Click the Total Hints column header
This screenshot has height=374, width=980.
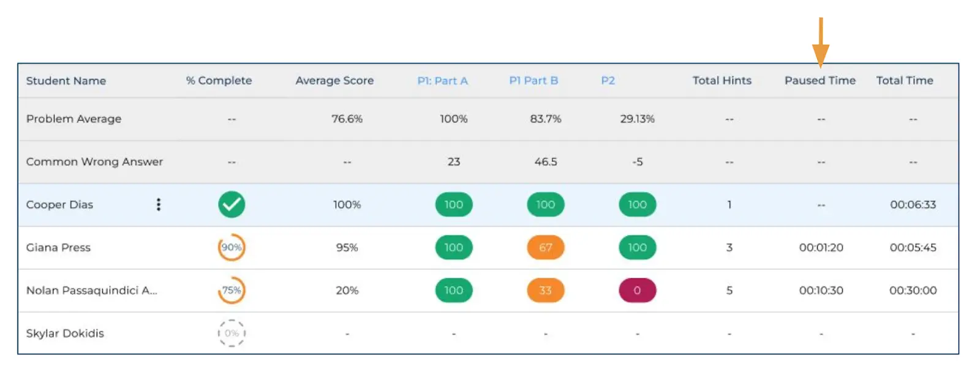click(x=722, y=80)
